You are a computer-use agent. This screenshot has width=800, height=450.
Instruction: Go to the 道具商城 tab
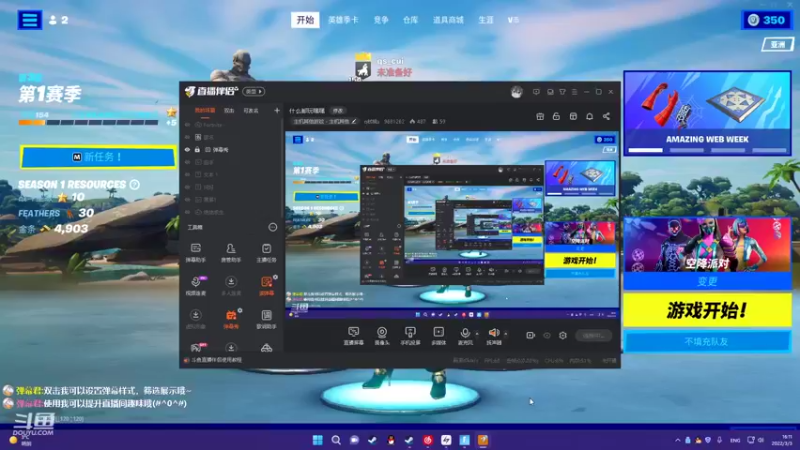tap(448, 20)
